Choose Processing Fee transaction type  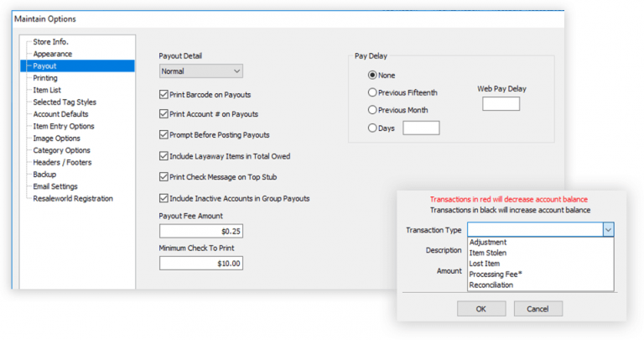point(498,275)
